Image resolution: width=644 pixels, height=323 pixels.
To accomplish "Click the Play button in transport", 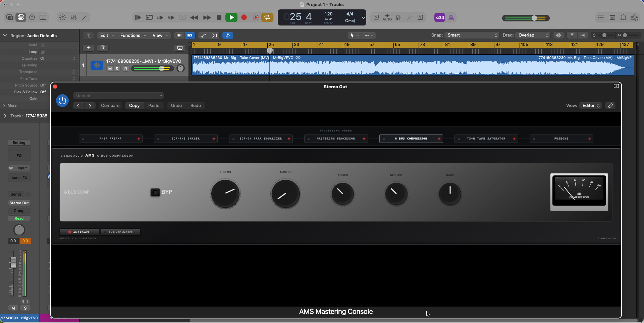I will (x=231, y=17).
